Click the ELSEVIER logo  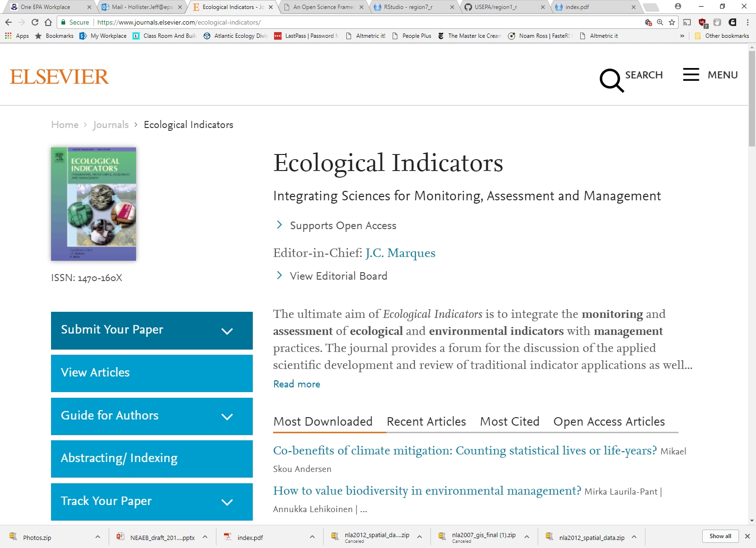point(60,77)
